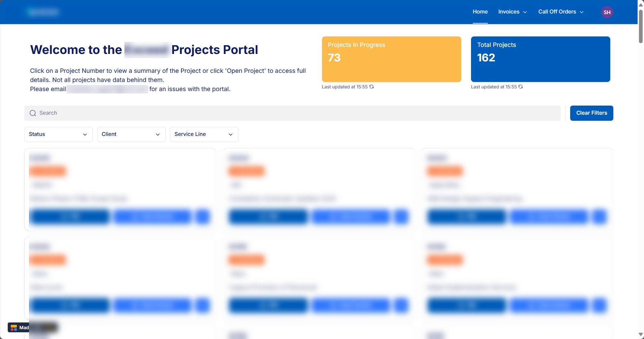
Task: Expand the Service Line filter dropdown
Action: tap(204, 134)
